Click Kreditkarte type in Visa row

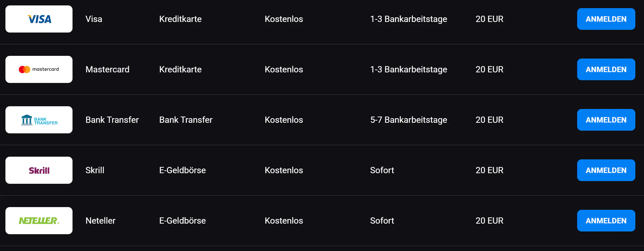click(180, 19)
